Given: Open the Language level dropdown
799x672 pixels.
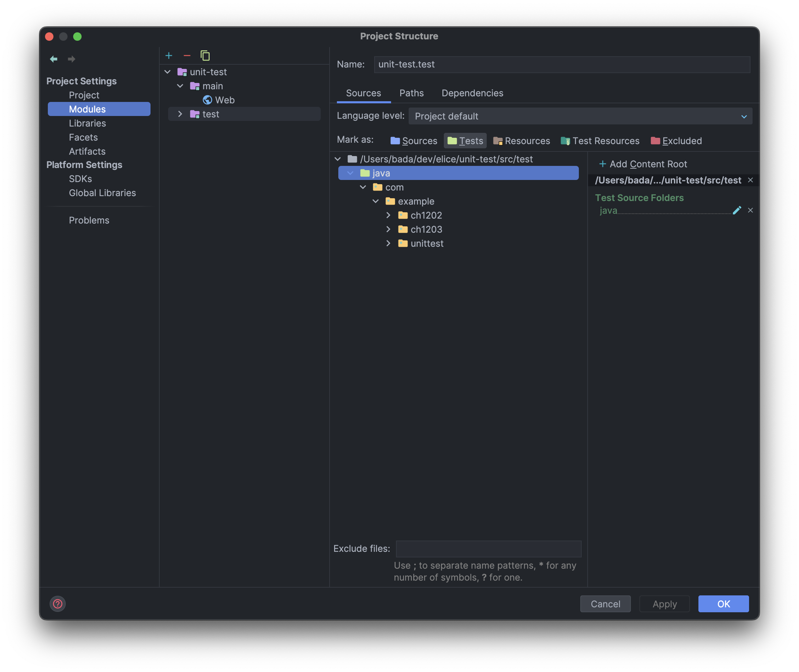Looking at the screenshot, I should (x=580, y=116).
